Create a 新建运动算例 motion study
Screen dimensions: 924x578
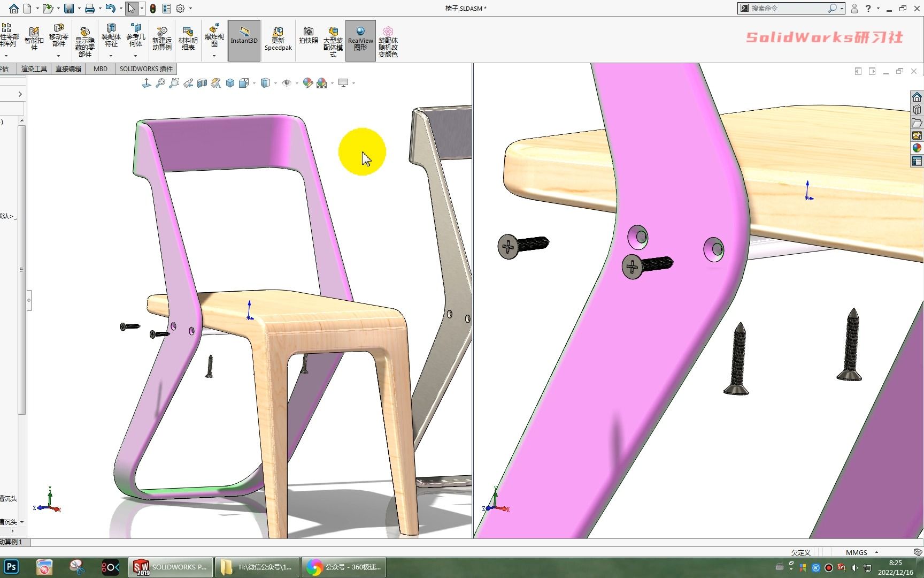pyautogui.click(x=162, y=37)
